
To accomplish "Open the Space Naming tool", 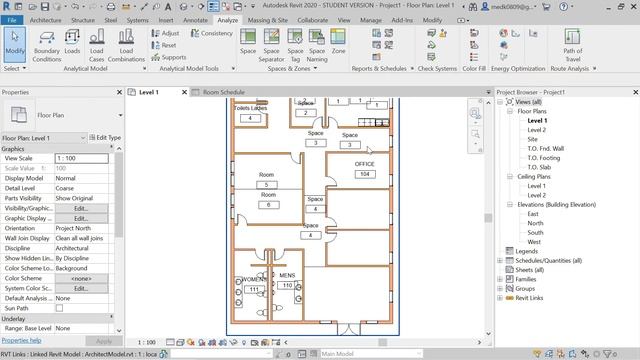I will pos(317,46).
